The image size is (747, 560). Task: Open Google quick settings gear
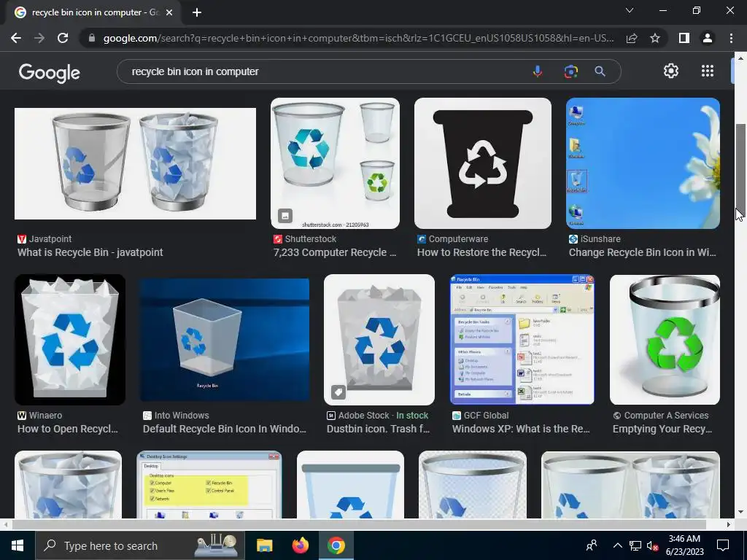click(671, 71)
